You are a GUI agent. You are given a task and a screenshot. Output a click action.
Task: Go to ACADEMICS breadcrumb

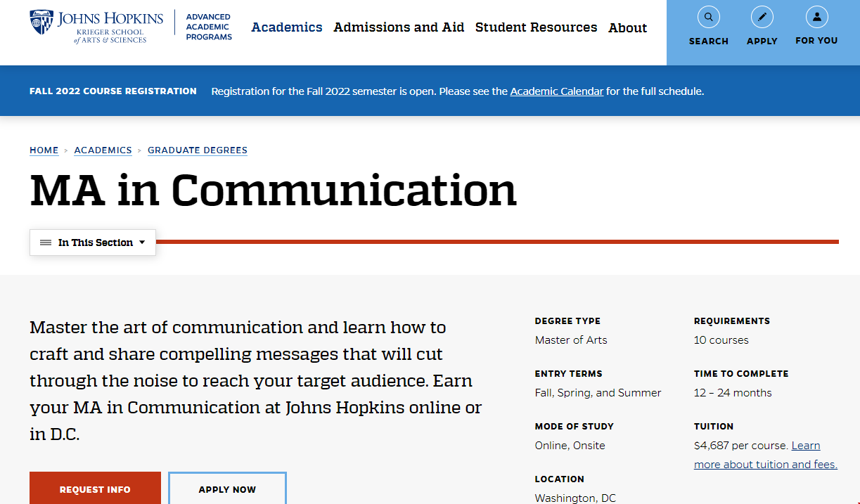pos(103,150)
